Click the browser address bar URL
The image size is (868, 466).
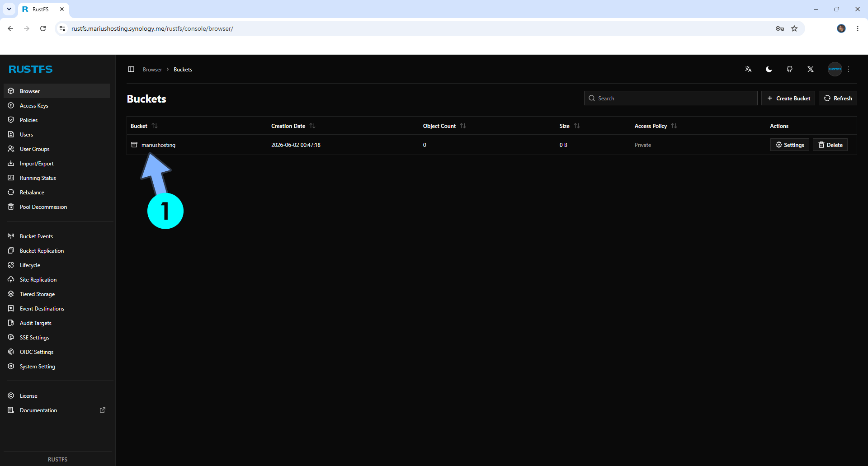pos(152,28)
